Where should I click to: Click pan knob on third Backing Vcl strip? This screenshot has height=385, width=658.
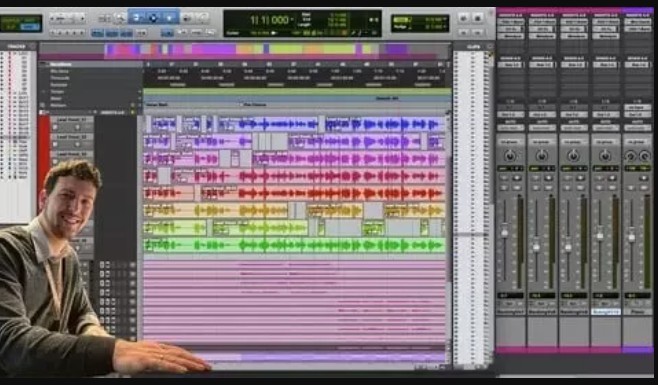pyautogui.click(x=573, y=156)
